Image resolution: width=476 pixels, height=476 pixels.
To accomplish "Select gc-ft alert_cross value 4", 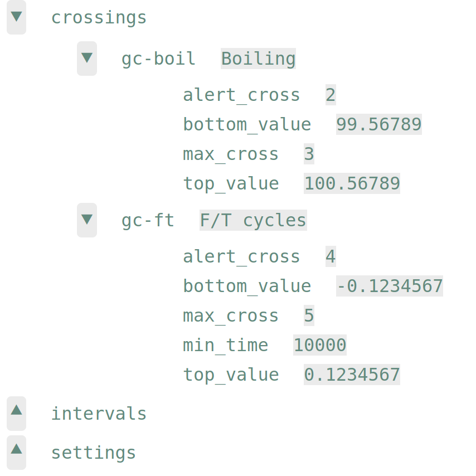I will click(x=331, y=256).
